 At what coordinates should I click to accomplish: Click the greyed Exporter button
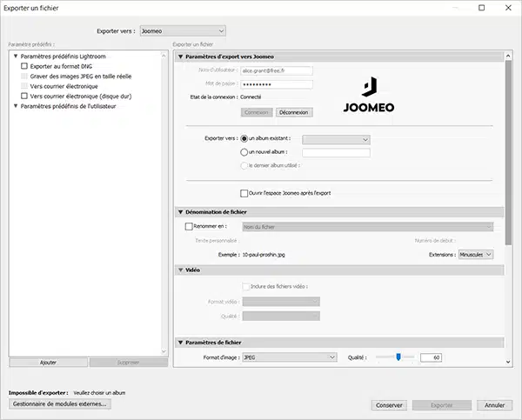[442, 405]
